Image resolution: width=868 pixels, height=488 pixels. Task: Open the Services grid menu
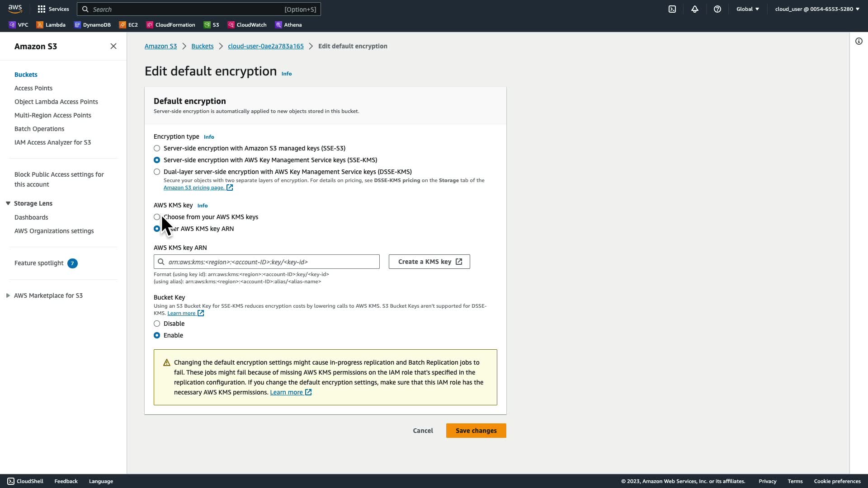[53, 9]
